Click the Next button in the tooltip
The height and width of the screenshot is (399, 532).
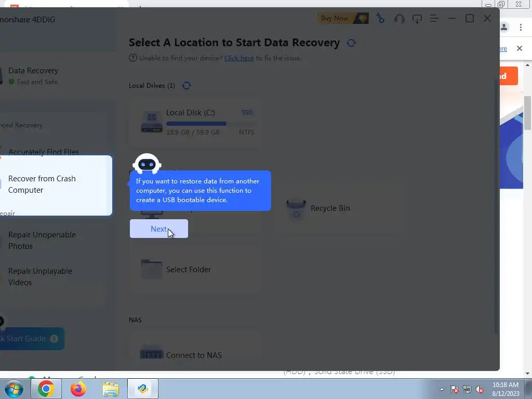[x=159, y=229]
